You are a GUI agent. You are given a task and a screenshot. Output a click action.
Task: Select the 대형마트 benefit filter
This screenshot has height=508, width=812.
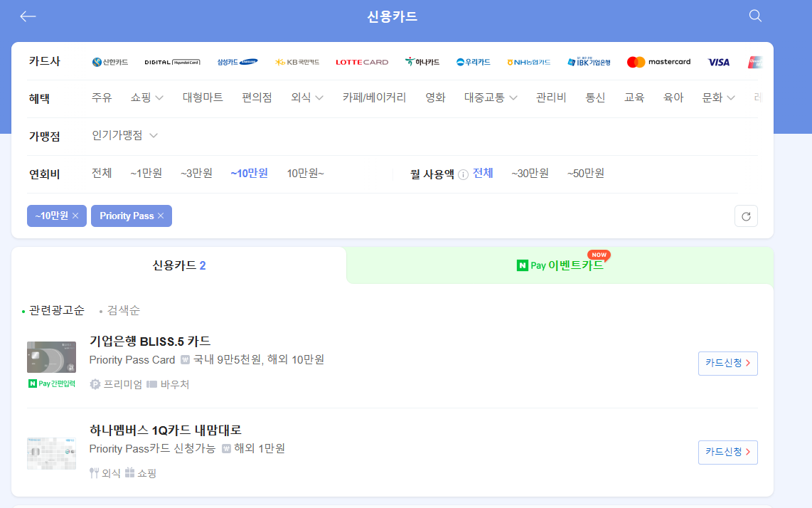[203, 97]
